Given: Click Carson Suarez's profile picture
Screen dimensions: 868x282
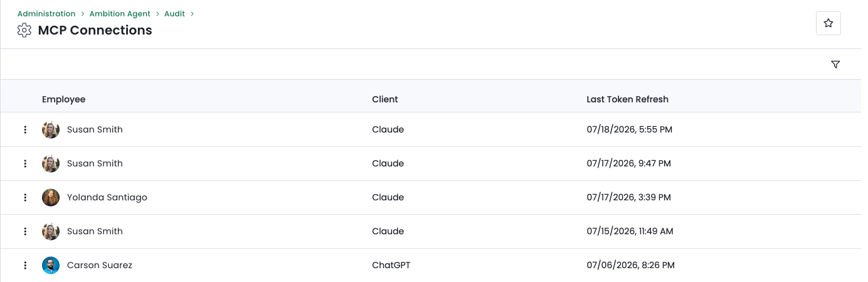Looking at the screenshot, I should 51,265.
